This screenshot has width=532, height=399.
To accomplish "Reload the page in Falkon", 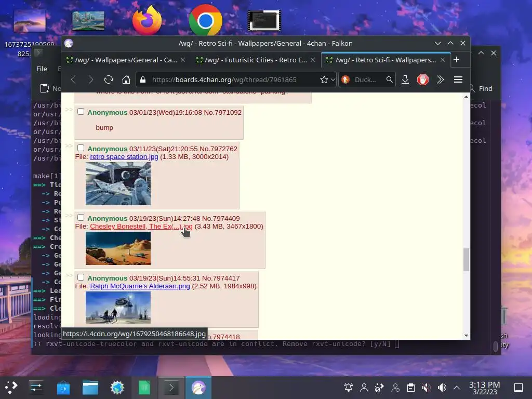I will [x=109, y=79].
